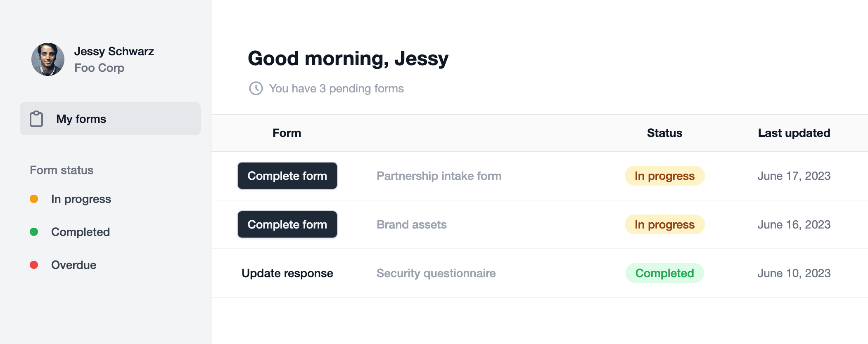This screenshot has height=344, width=868.
Task: Show Overdue forms from sidebar
Action: pyautogui.click(x=74, y=265)
